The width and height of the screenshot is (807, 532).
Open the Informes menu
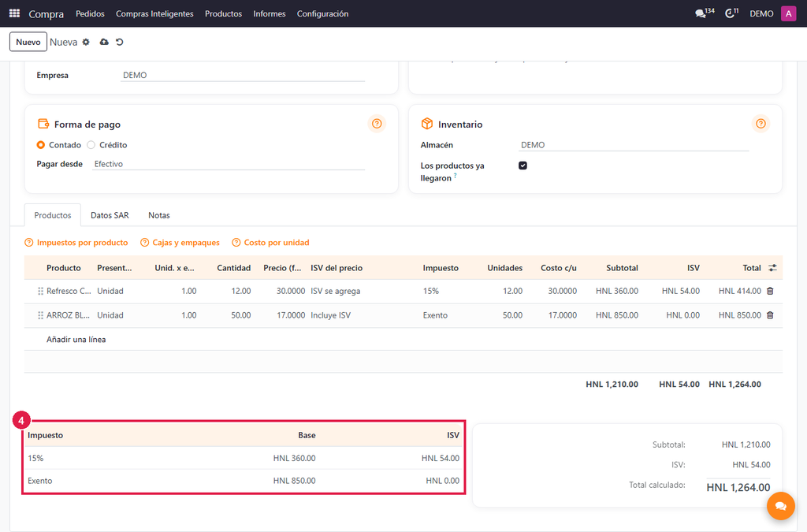(x=270, y=14)
